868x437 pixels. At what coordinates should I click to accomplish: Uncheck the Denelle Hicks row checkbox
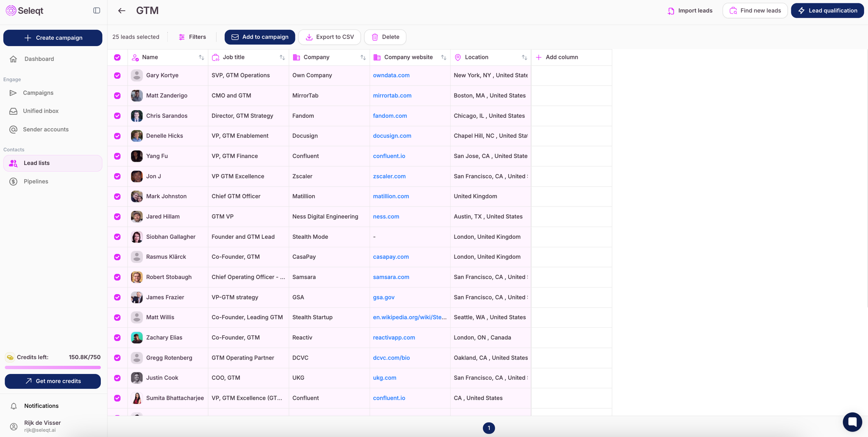117,136
